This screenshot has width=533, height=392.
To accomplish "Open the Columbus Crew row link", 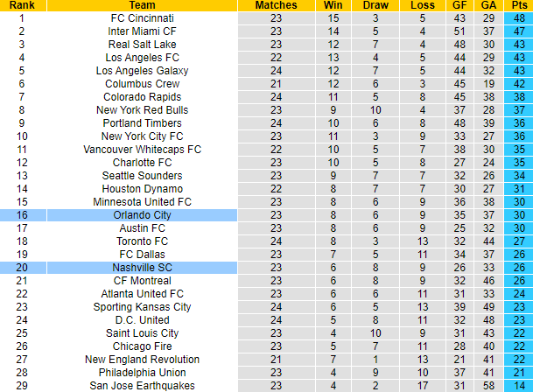I will point(143,83).
